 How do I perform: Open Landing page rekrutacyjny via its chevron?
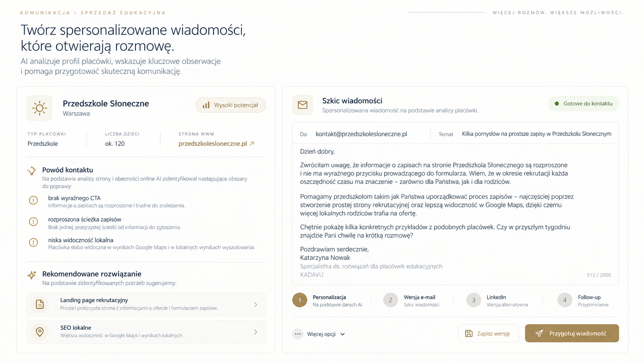tap(256, 304)
